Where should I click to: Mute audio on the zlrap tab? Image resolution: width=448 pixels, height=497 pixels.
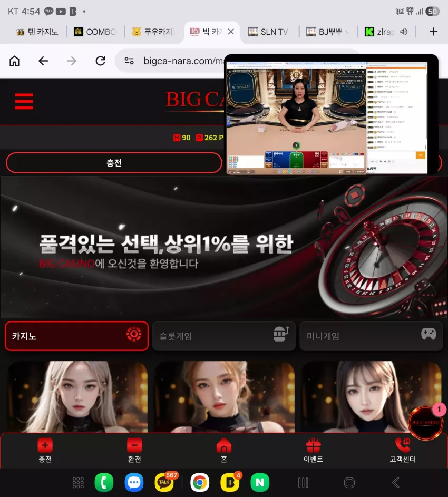[404, 32]
